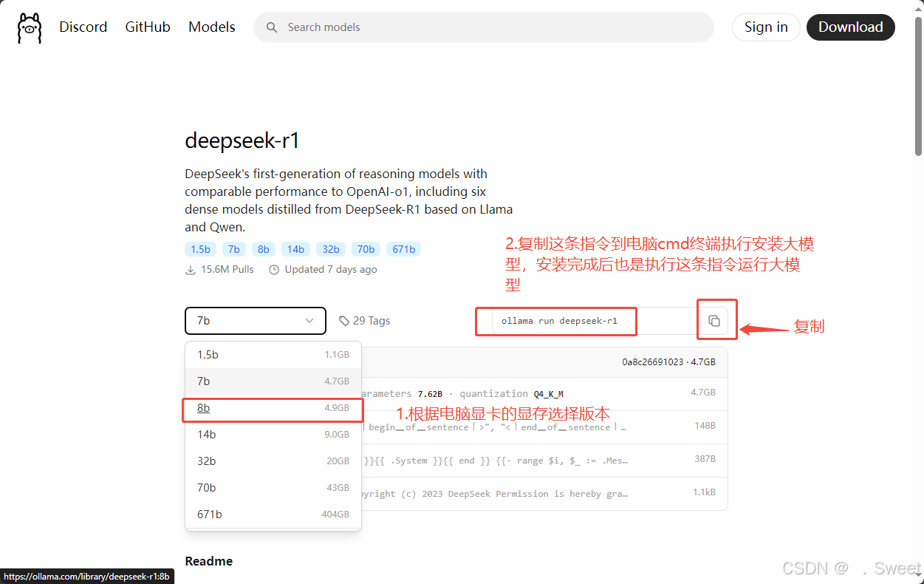Click the 1.5b tag badge
The image size is (924, 584).
[x=200, y=249]
